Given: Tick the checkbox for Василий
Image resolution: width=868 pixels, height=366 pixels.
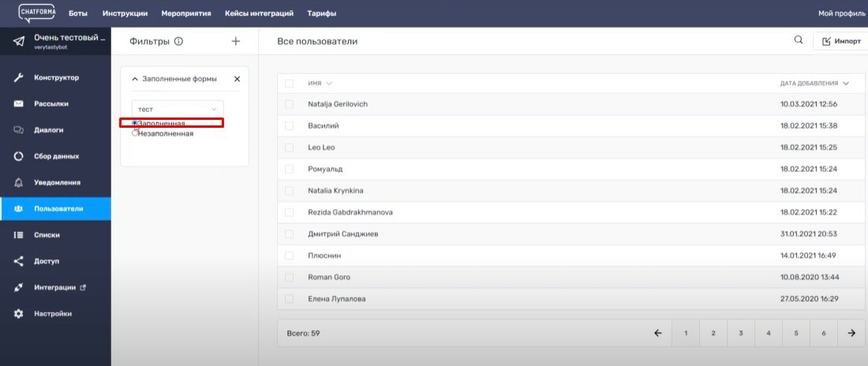Looking at the screenshot, I should 289,125.
